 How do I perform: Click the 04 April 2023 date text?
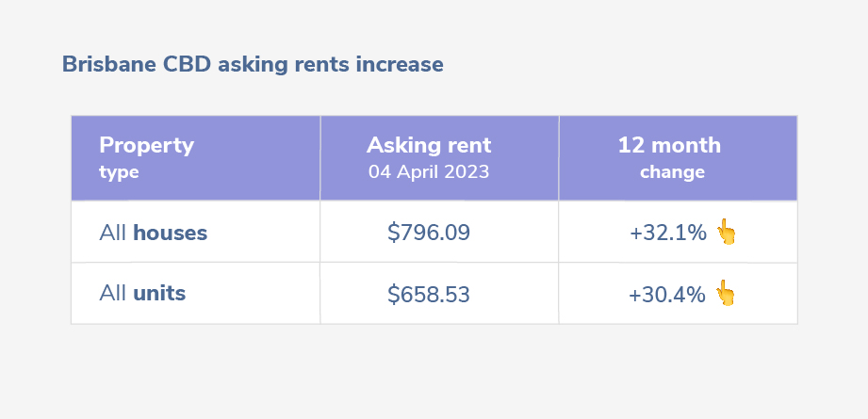pyautogui.click(x=429, y=172)
